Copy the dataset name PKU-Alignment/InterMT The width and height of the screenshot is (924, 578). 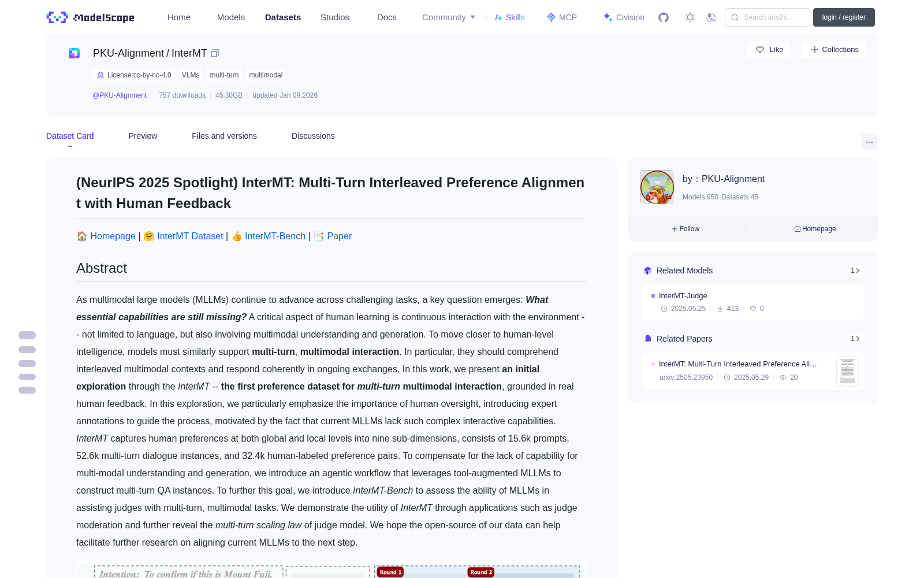pyautogui.click(x=215, y=53)
